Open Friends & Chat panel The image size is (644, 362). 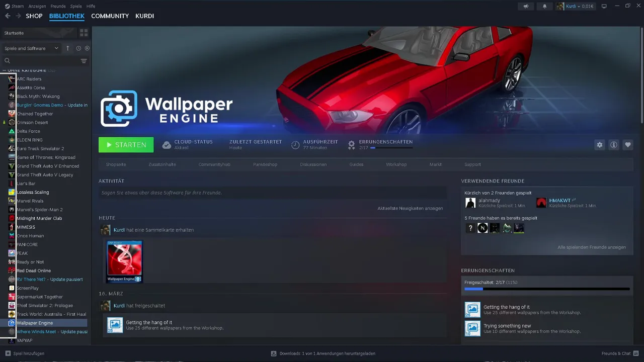tap(620, 353)
